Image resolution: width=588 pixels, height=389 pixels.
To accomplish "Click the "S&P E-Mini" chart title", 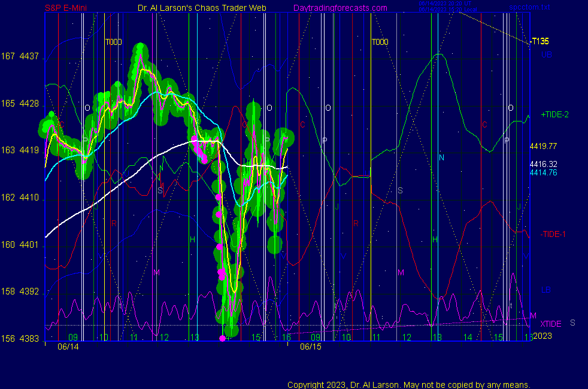I will pyautogui.click(x=66, y=8).
